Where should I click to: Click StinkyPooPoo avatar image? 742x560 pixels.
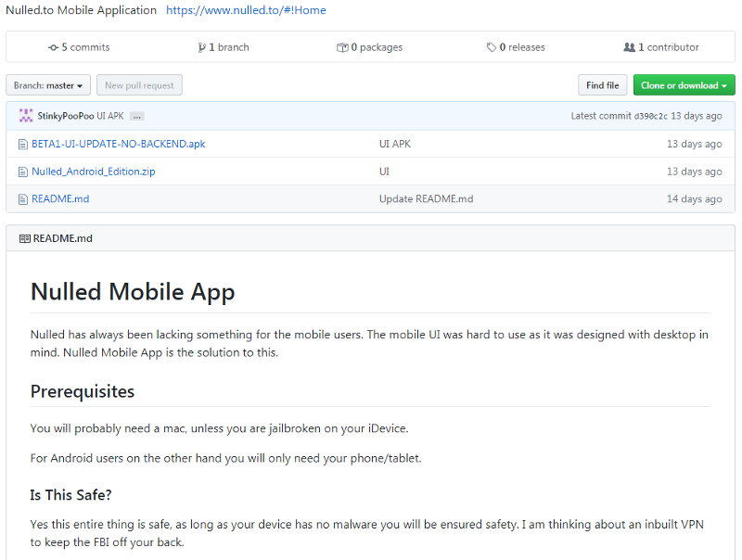[26, 115]
